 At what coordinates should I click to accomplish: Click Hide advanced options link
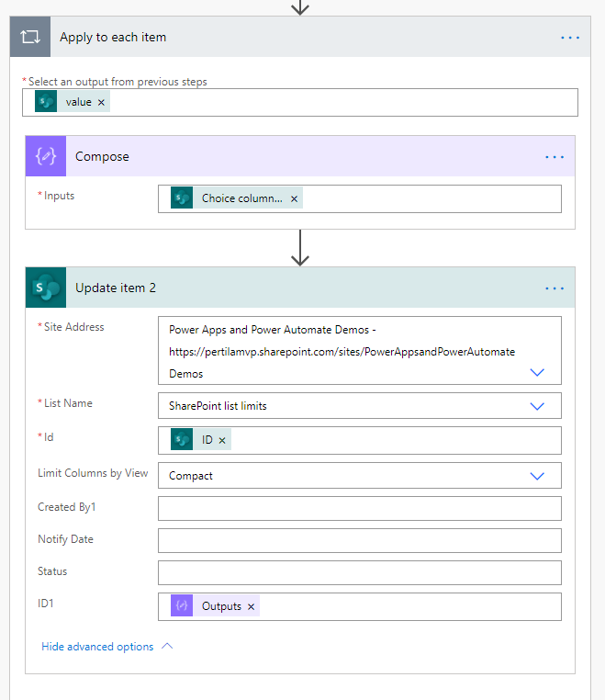click(97, 647)
